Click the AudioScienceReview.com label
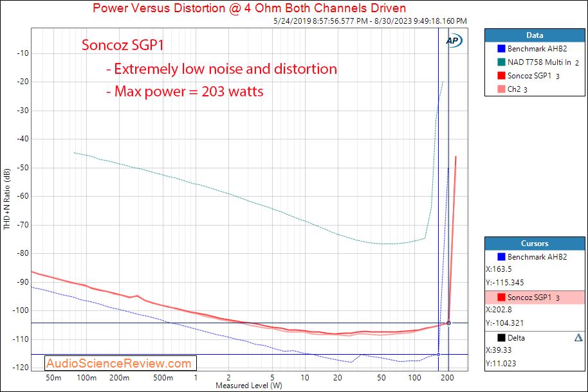The image size is (588, 392). point(120,363)
